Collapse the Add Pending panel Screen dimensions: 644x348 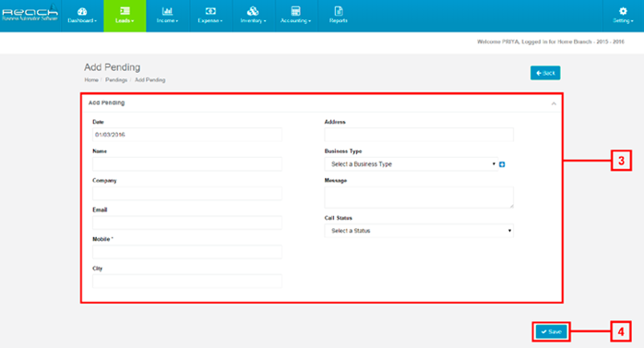click(x=554, y=103)
